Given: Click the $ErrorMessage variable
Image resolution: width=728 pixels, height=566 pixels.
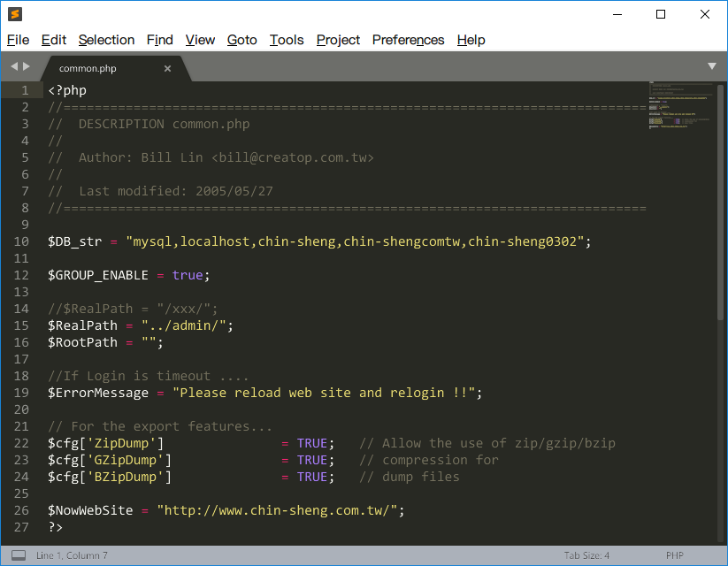Looking at the screenshot, I should click(x=98, y=393).
